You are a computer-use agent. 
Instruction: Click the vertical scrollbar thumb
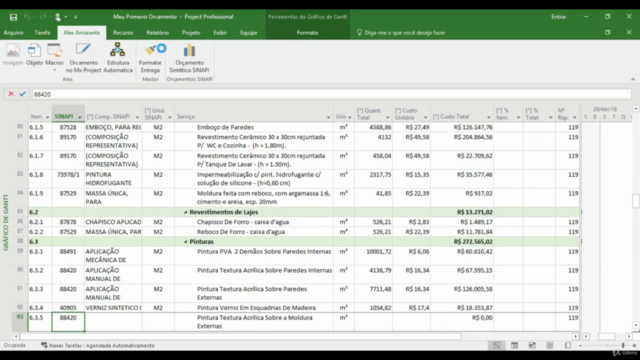(636, 201)
